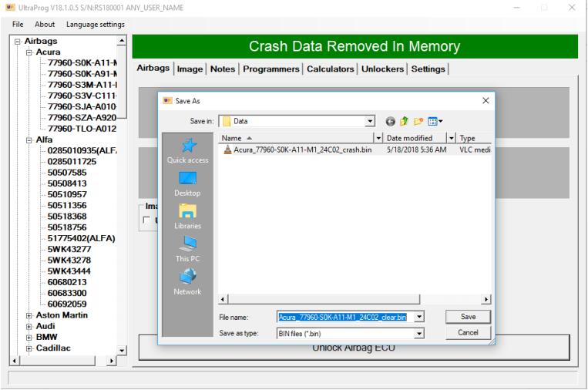This screenshot has width=588, height=390.
Task: Open the Save in folder dropdown
Action: point(370,121)
